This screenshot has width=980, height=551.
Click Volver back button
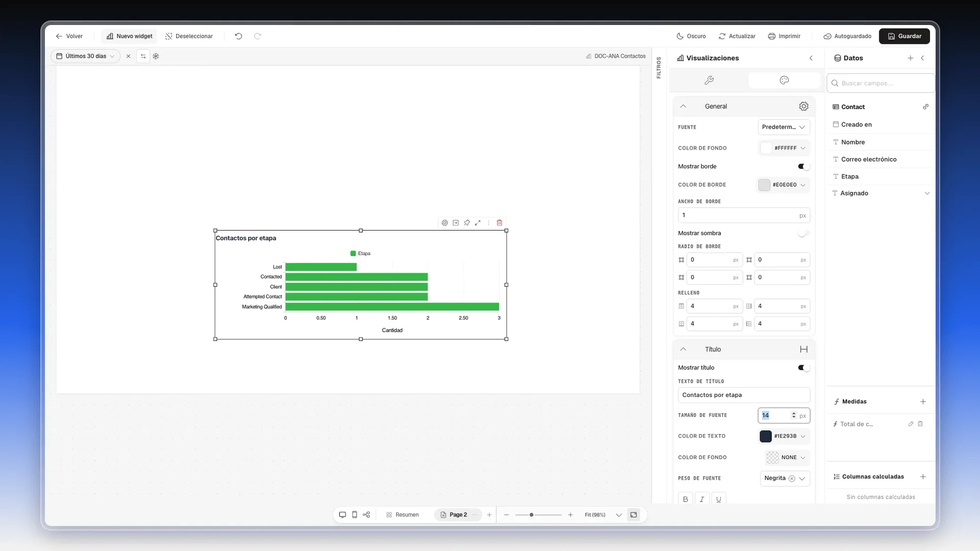69,36
